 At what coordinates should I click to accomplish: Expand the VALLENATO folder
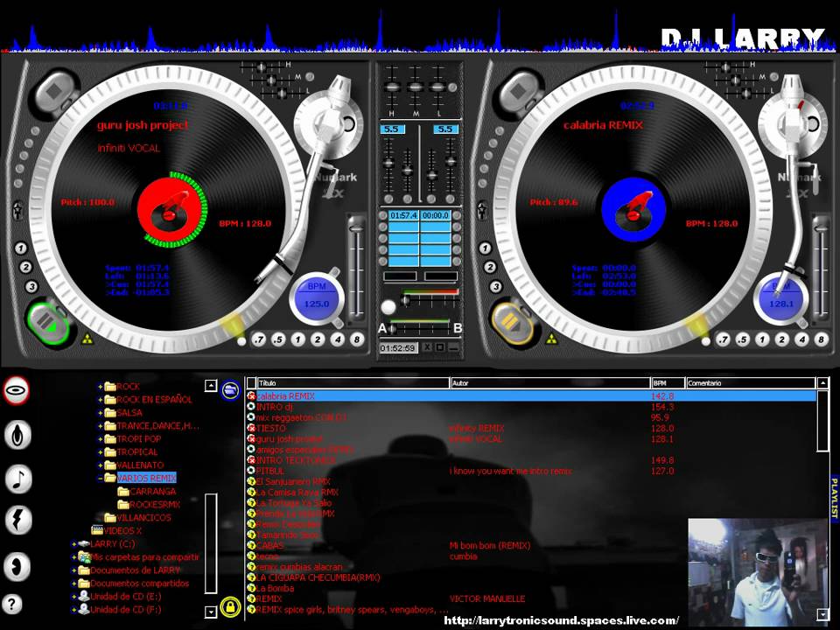(100, 465)
